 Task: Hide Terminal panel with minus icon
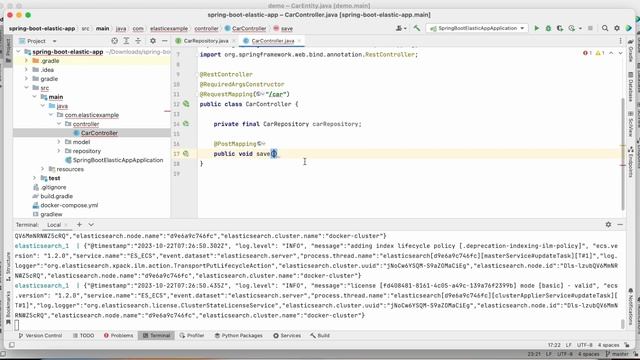pyautogui.click(x=620, y=224)
